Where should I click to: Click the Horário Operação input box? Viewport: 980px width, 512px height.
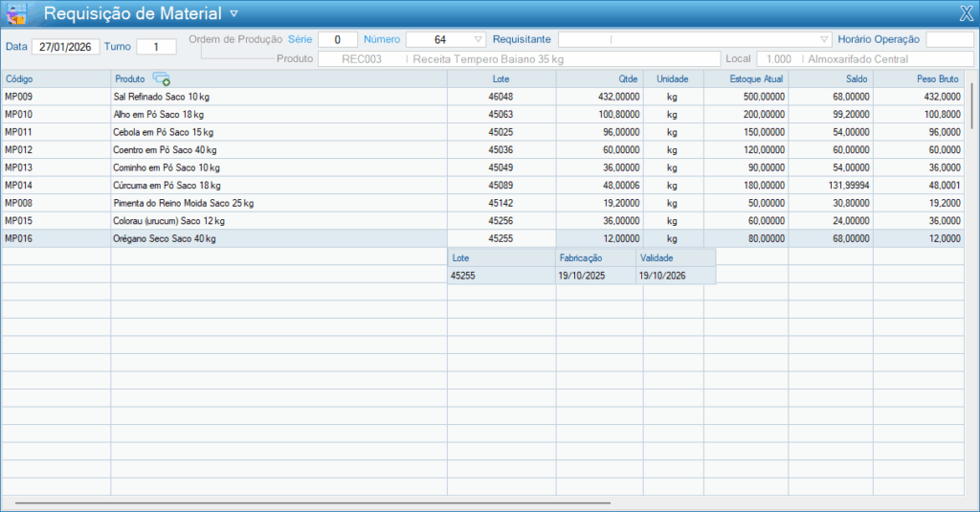pos(948,40)
